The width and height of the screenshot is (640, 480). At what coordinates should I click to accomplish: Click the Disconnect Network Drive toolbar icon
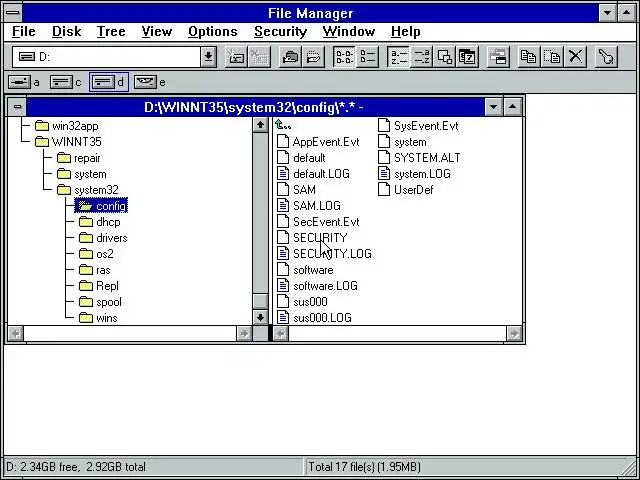pos(259,57)
